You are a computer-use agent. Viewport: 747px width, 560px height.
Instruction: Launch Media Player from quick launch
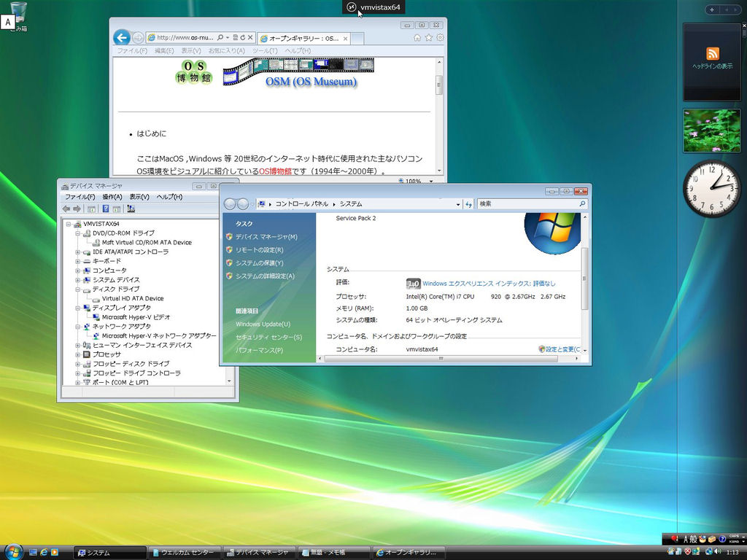[x=54, y=553]
